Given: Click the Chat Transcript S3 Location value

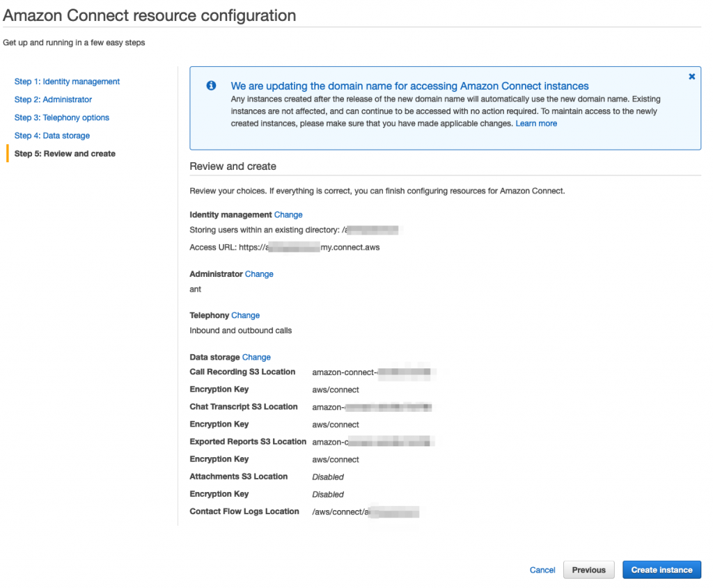Looking at the screenshot, I should point(371,407).
